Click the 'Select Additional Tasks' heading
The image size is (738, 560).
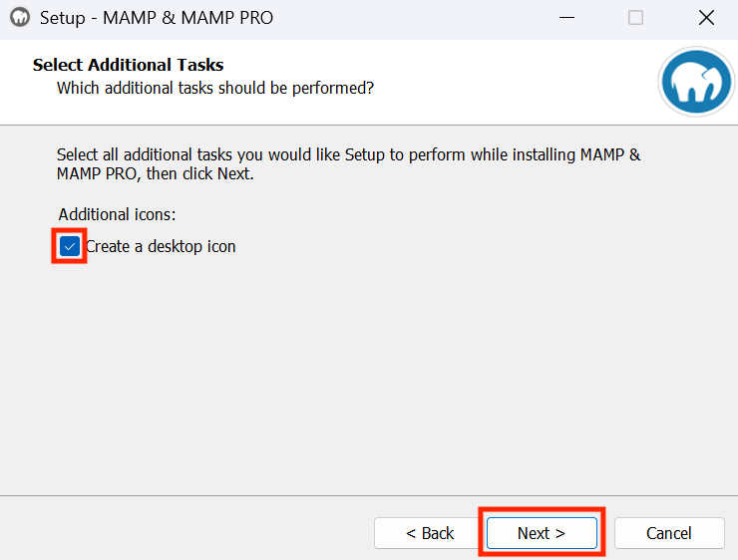pos(128,65)
